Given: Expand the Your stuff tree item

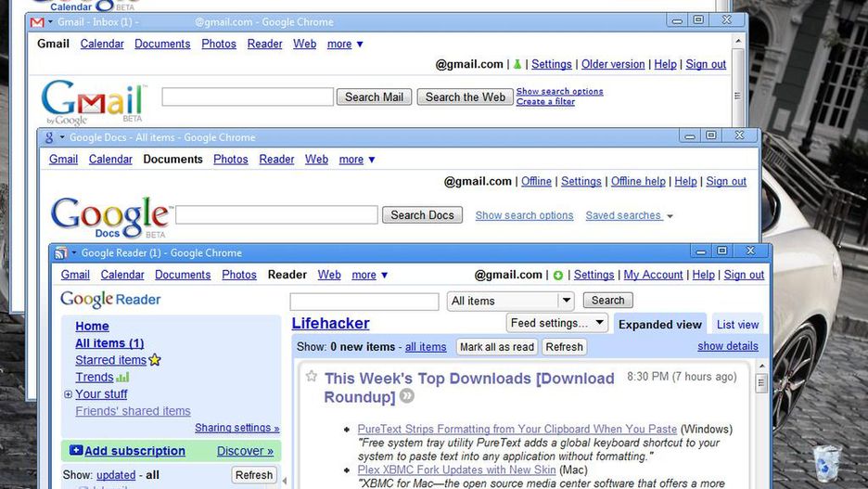Looking at the screenshot, I should (68, 394).
